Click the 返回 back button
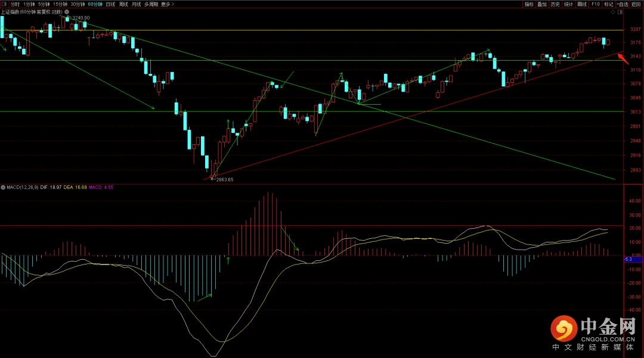Image resolution: width=644 pixels, height=358 pixels. (636, 4)
